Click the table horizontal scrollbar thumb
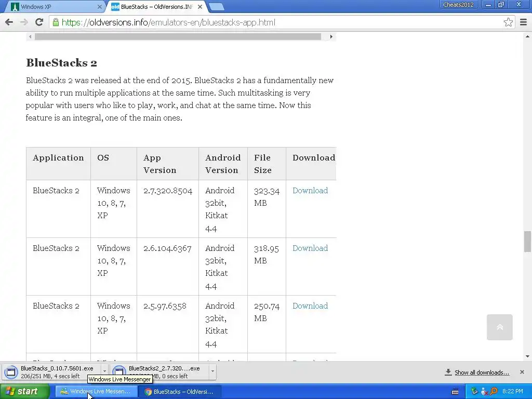This screenshot has height=399, width=532. pyautogui.click(x=178, y=37)
